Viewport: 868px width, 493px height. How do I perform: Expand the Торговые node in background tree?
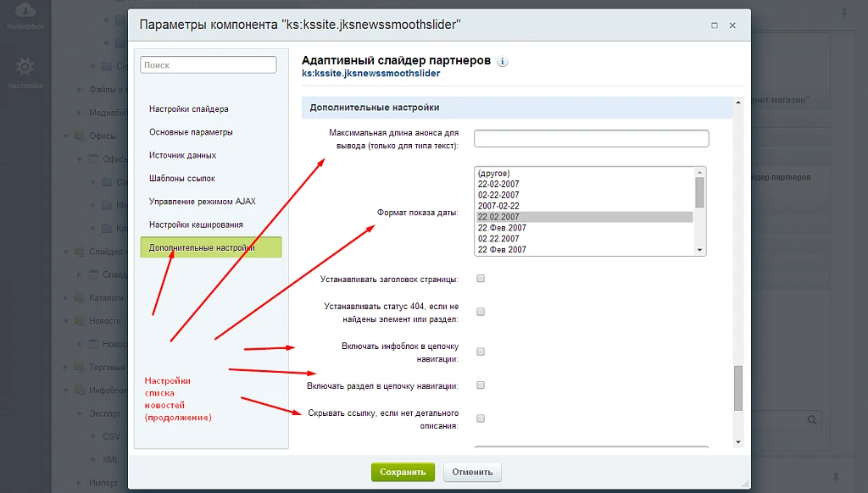point(66,367)
